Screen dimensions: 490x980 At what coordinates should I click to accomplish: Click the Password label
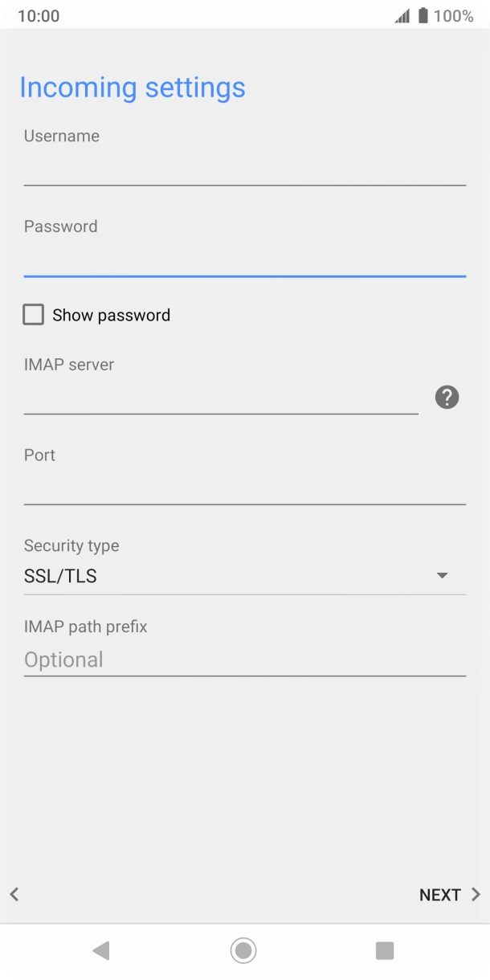tap(60, 226)
